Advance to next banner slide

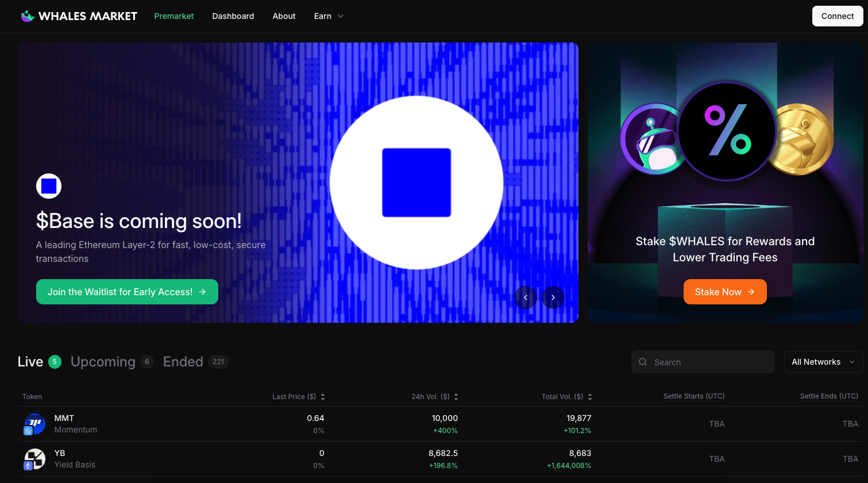(553, 297)
